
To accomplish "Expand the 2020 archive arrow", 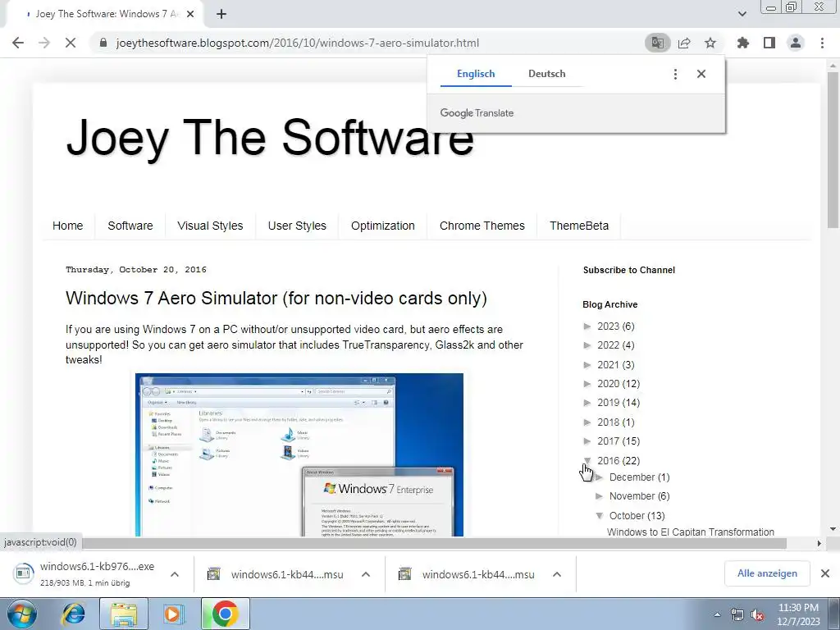I will point(587,384).
